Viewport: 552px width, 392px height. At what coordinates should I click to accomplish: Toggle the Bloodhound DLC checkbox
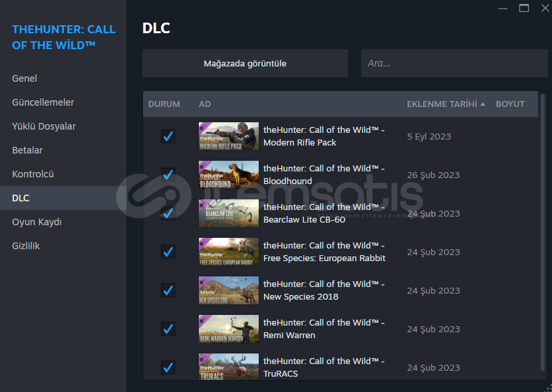tap(168, 175)
